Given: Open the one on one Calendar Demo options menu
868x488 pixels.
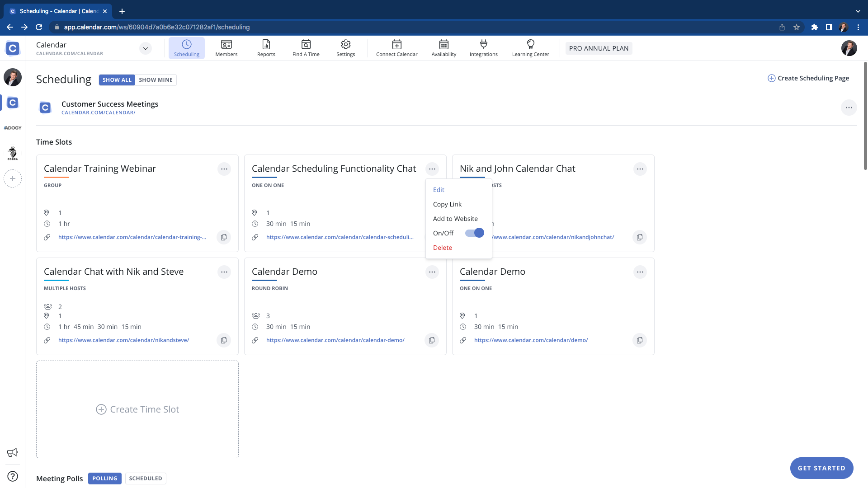Looking at the screenshot, I should coord(640,272).
